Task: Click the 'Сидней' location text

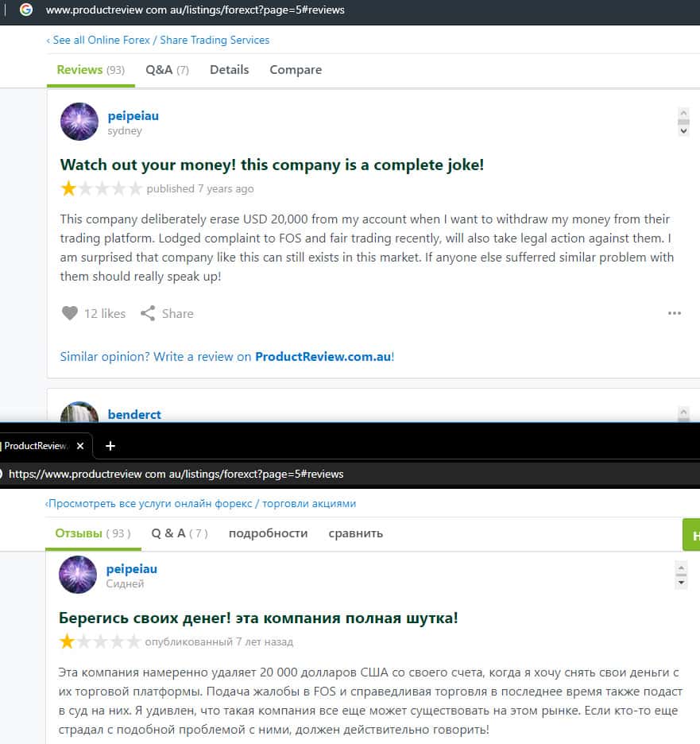Action: coord(125,584)
